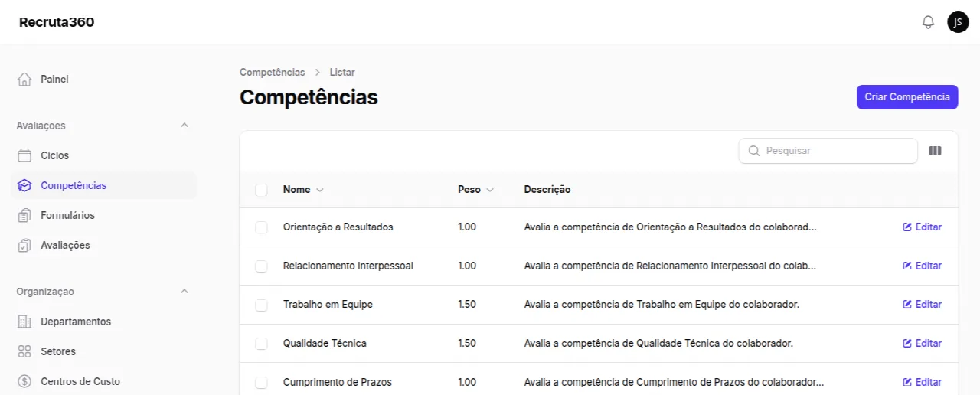The image size is (980, 395).
Task: Click the edit pencil icon for Cumprimento de Prazos
Action: click(x=907, y=382)
